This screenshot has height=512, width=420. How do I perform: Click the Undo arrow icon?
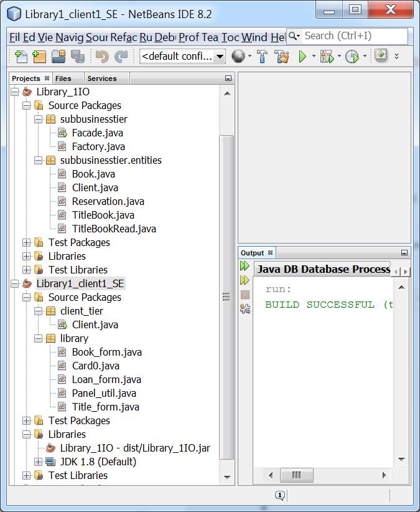click(x=102, y=57)
